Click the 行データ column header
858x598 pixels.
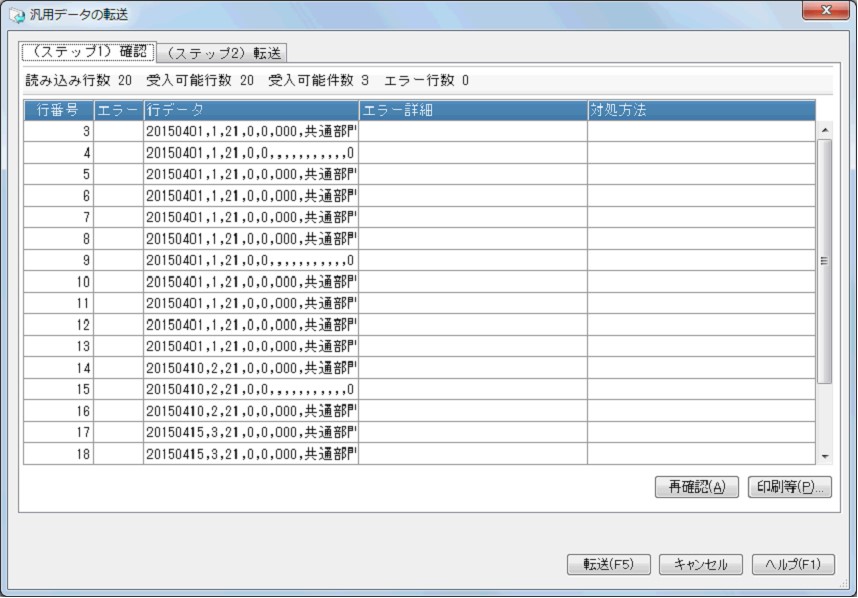[250, 110]
